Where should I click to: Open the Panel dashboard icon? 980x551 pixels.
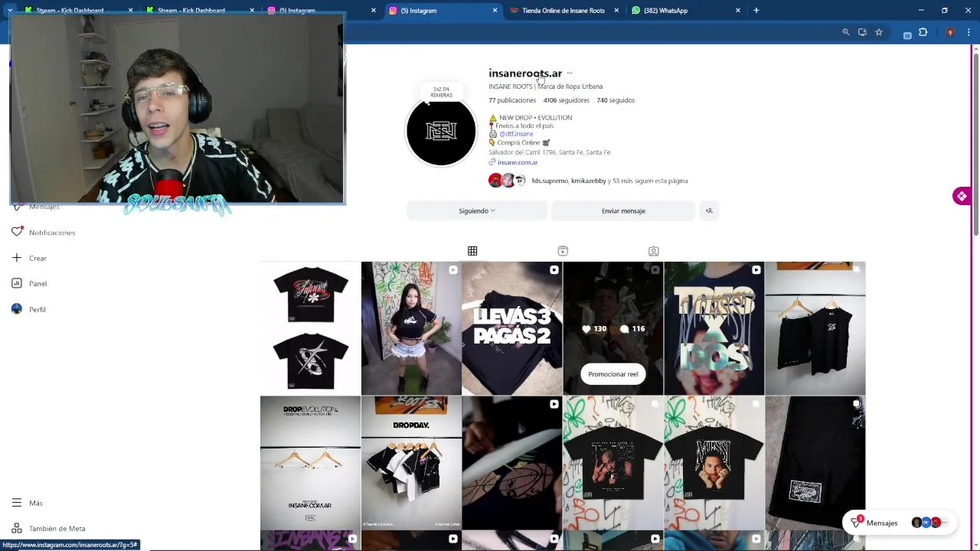click(17, 283)
